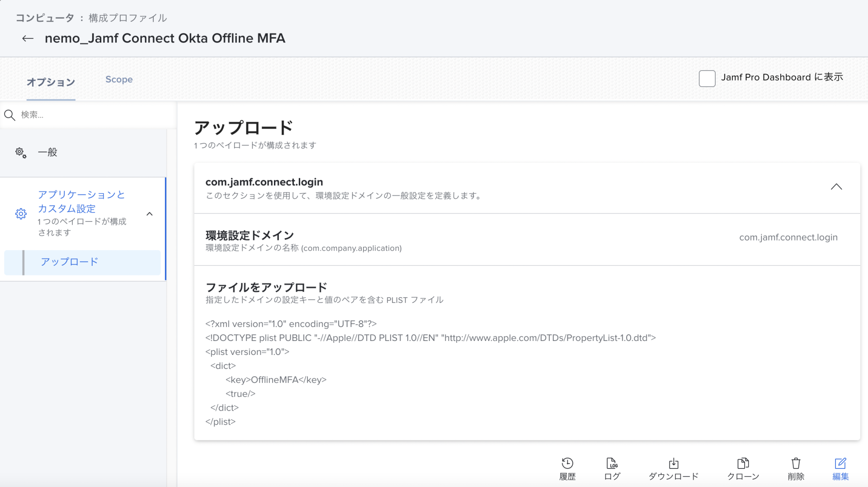Click the search magnifier icon
The width and height of the screenshot is (868, 487).
(x=9, y=115)
